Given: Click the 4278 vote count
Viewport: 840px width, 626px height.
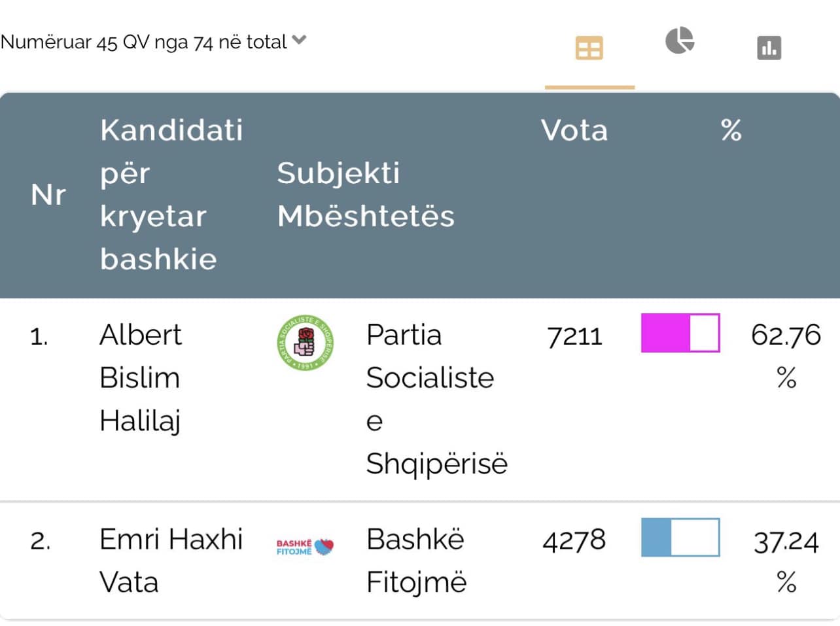Looking at the screenshot, I should pos(574,540).
